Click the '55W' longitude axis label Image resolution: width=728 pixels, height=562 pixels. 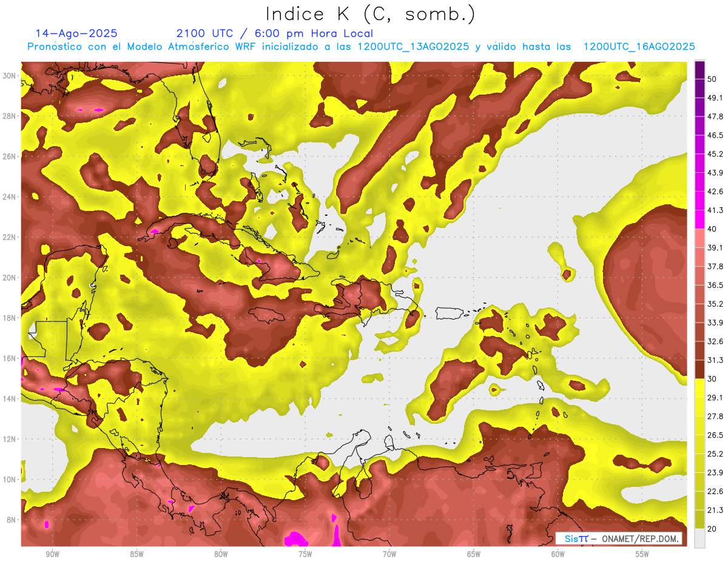[642, 554]
